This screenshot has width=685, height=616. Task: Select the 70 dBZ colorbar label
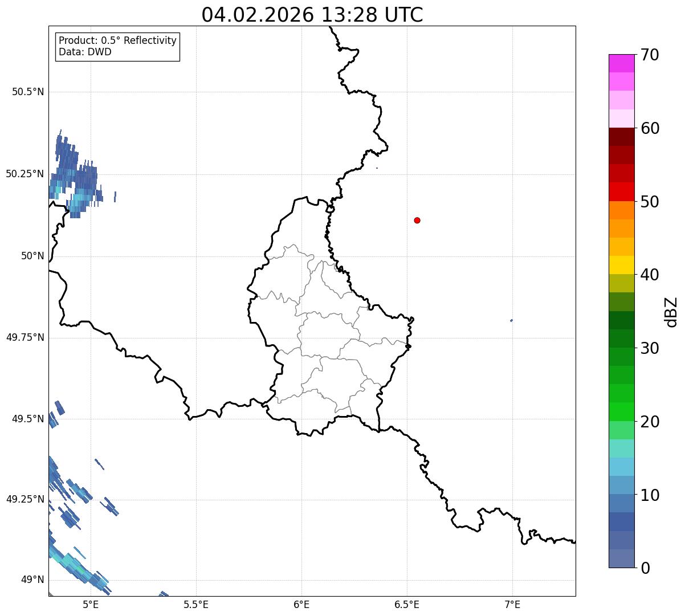650,55
